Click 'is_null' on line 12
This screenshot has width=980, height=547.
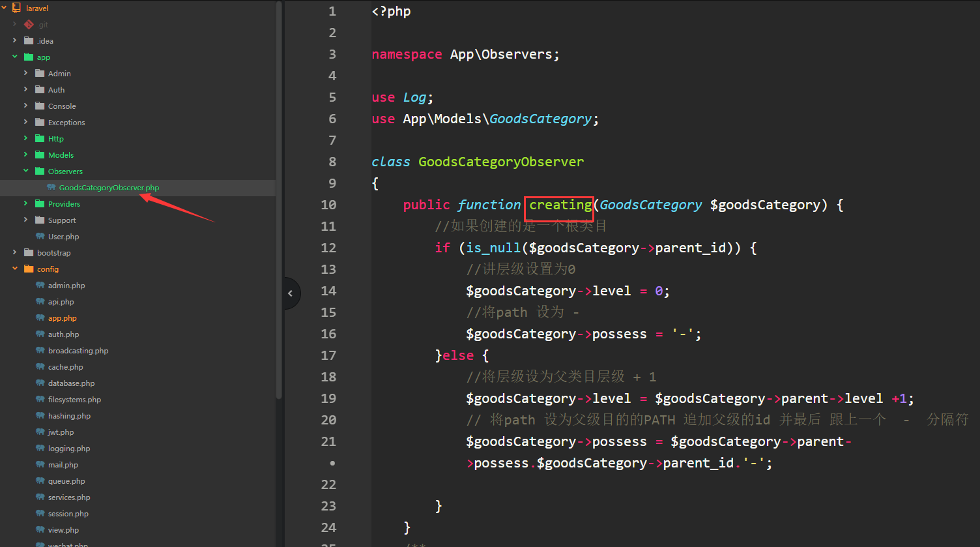(x=493, y=248)
